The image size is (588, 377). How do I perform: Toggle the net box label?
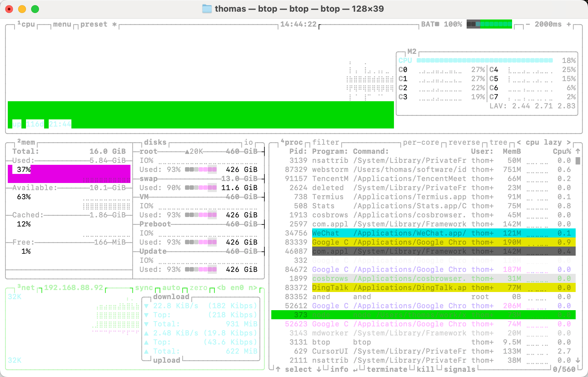click(26, 288)
